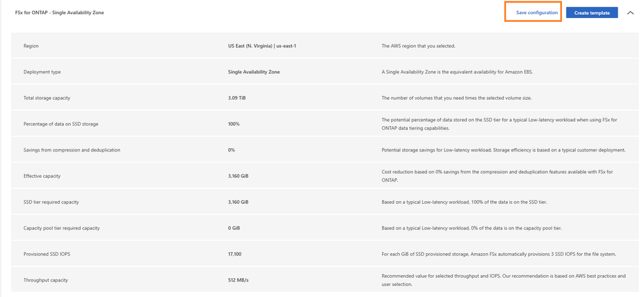Image resolution: width=644 pixels, height=297 pixels.
Task: Click the 3.09 TiB storage value
Action: (237, 98)
